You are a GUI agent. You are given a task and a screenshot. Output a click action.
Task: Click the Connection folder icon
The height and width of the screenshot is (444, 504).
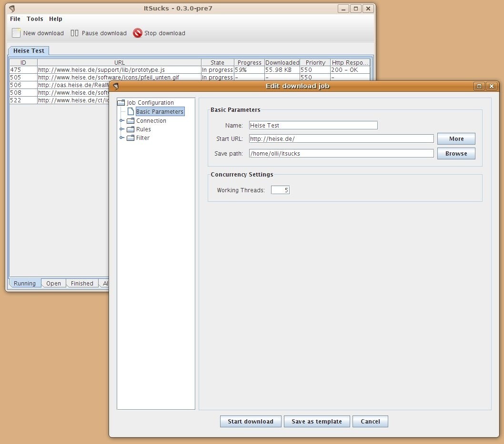pyautogui.click(x=131, y=121)
